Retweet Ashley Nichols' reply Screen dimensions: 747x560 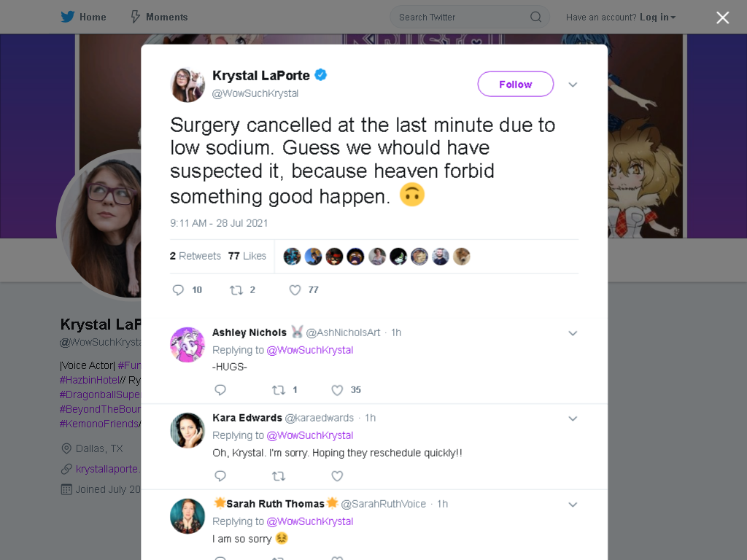click(x=279, y=390)
